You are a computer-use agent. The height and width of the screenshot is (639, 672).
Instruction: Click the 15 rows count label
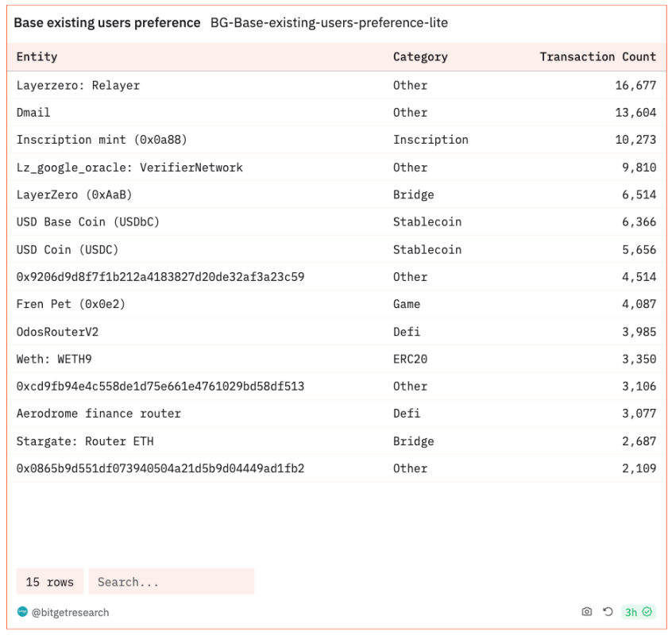[49, 582]
